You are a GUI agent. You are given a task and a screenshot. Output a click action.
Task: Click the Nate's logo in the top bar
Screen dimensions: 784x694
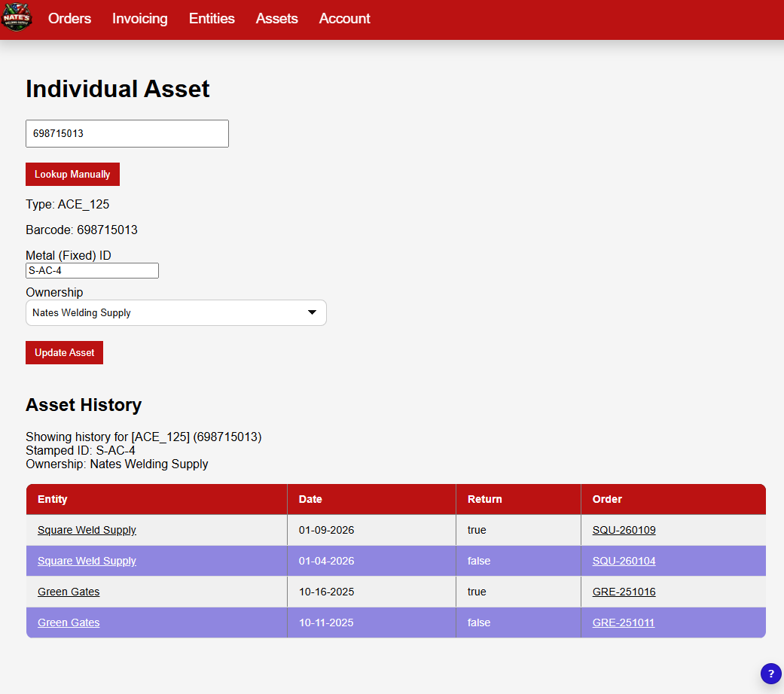click(16, 17)
